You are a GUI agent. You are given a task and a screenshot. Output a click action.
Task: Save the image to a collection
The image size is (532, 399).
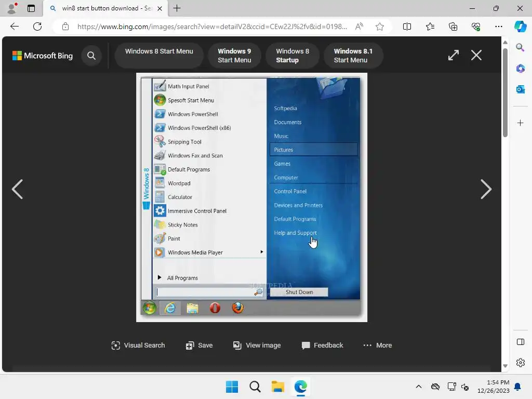[x=199, y=345]
